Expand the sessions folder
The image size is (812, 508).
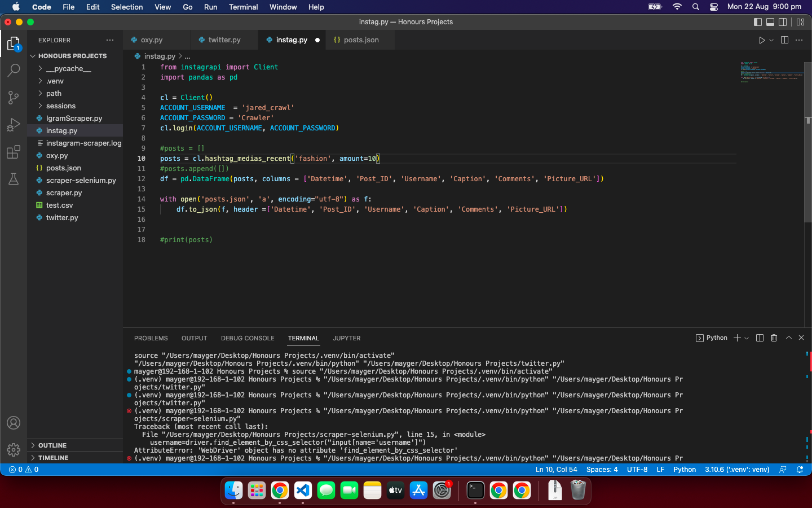(75, 106)
